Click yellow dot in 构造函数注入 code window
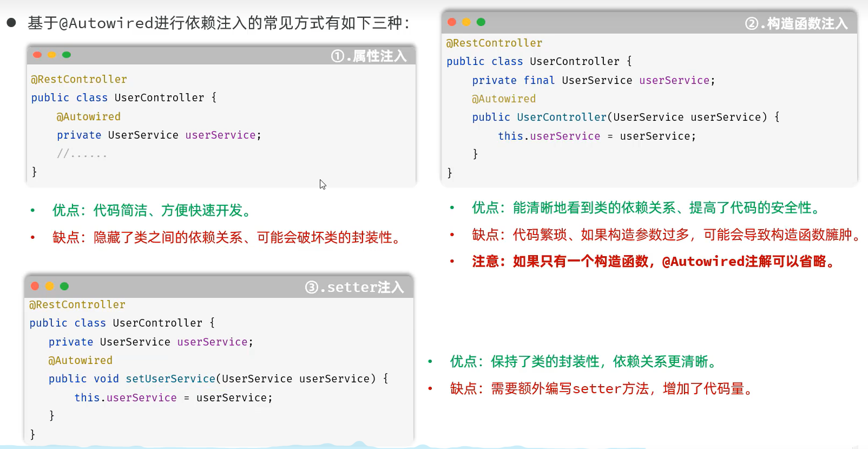The height and width of the screenshot is (449, 868). click(466, 22)
